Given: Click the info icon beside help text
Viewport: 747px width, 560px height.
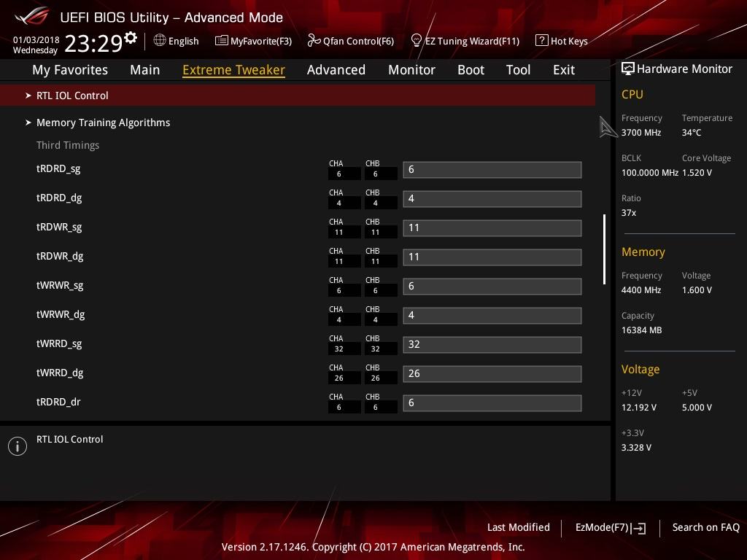Looking at the screenshot, I should (18, 446).
